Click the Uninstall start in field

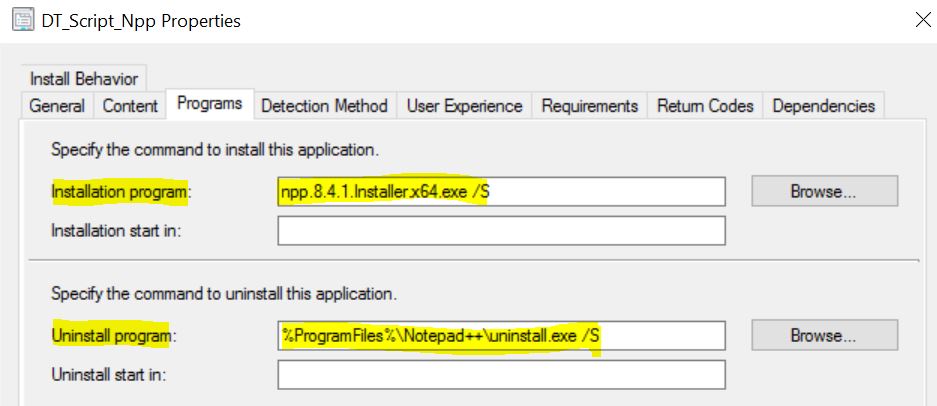tap(501, 375)
